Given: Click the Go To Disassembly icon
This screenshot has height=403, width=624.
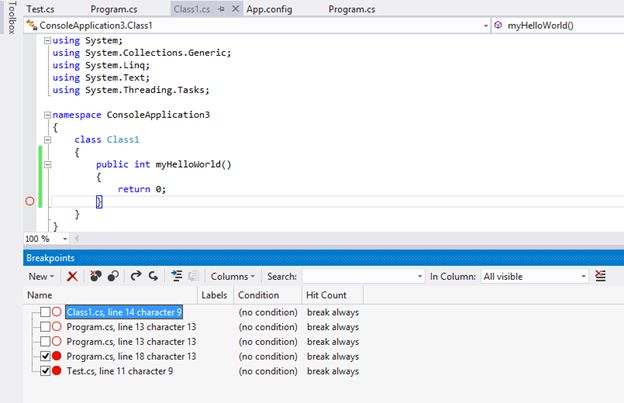Looking at the screenshot, I should coord(194,276).
